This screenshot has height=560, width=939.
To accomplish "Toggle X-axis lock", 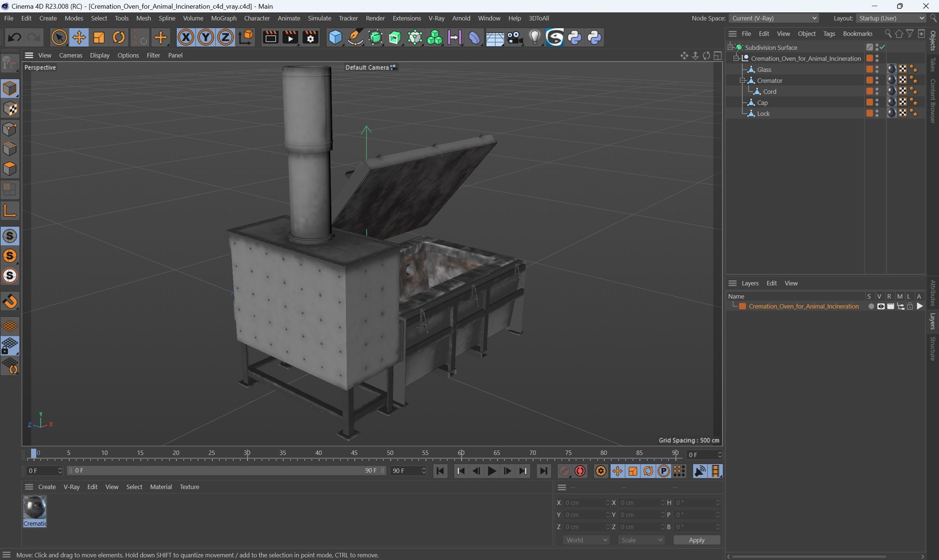I will [186, 37].
